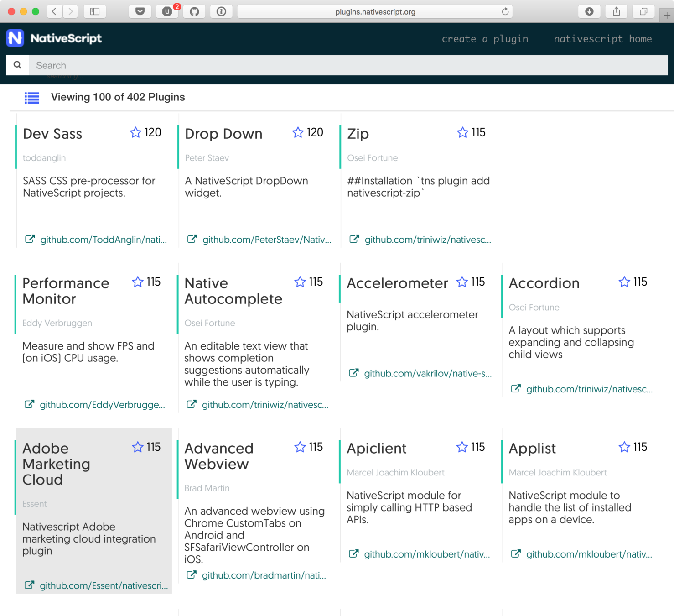Screen dimensions: 674x616
Task: Star the Apiclient plugin
Action: tap(462, 447)
